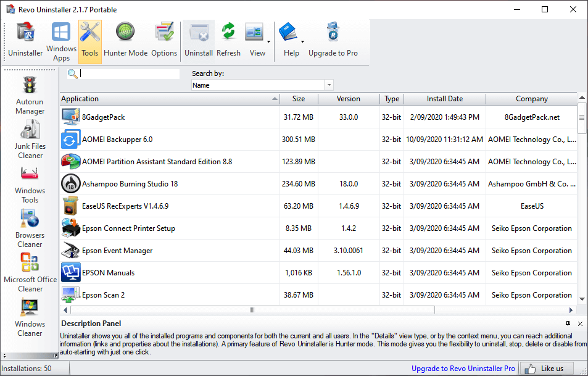Screen dimensions: 588x376
Task: Click into the search text field
Action: coord(130,74)
